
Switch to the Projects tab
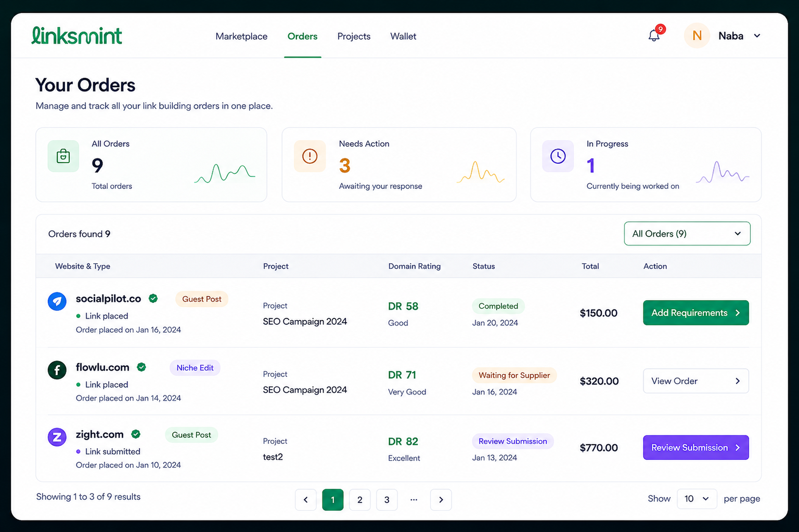[x=354, y=36]
